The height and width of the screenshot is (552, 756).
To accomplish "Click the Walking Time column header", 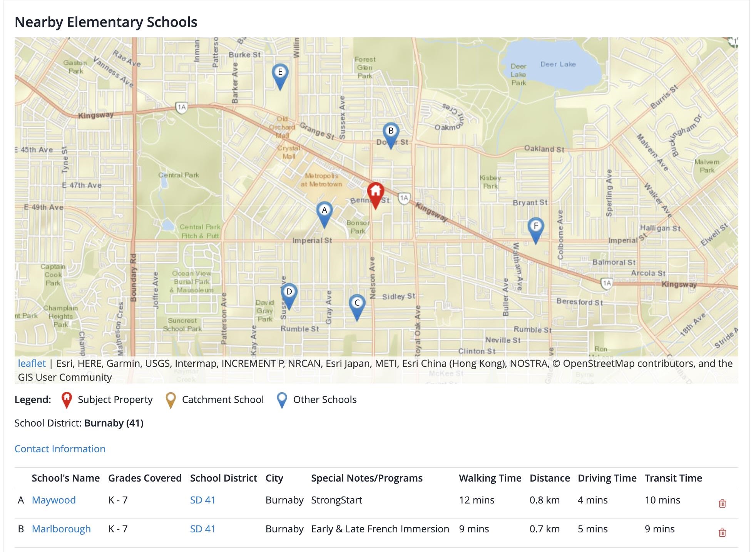I will (x=490, y=478).
